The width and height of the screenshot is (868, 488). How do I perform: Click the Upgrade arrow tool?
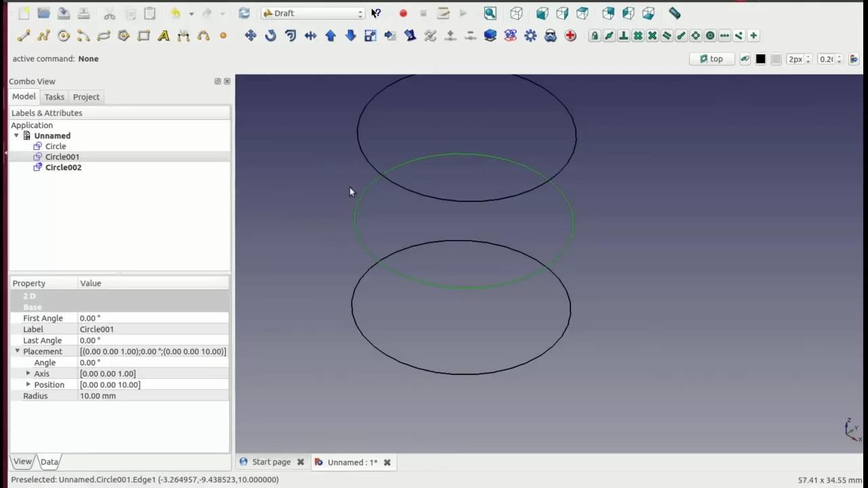(330, 36)
